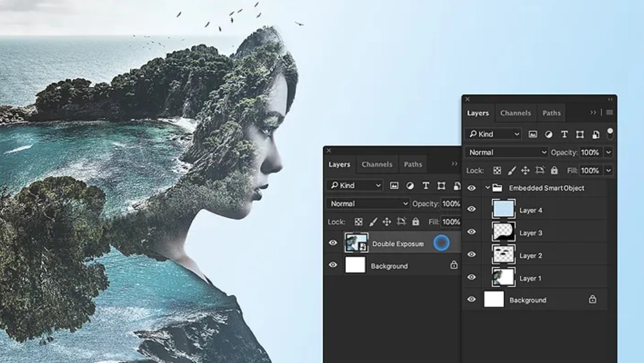
Task: Switch to the Paths tab in left panel
Action: [x=413, y=164]
